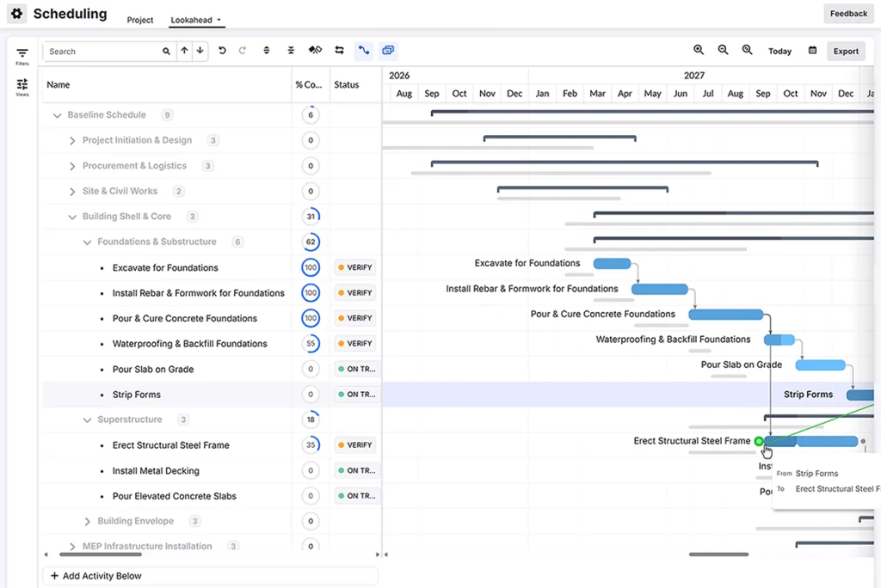Click the table scrollbar left arrow

point(46,554)
